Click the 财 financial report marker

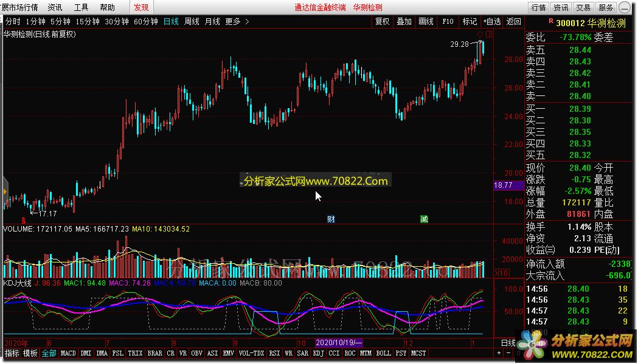[331, 219]
